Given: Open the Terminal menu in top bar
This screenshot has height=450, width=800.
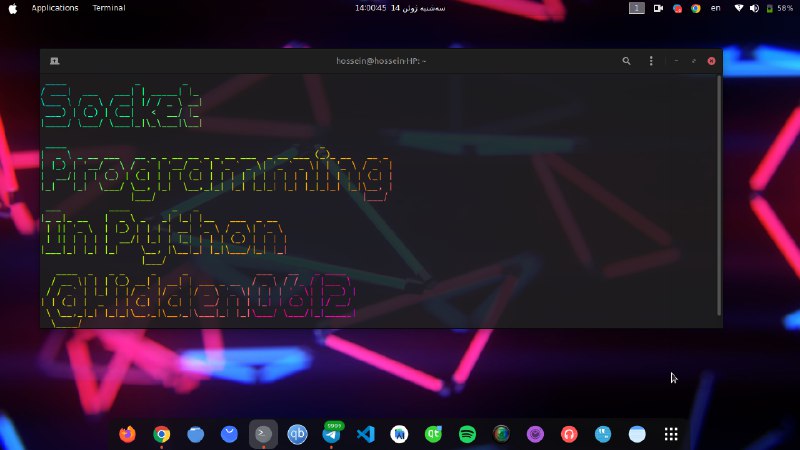Looking at the screenshot, I should (109, 8).
